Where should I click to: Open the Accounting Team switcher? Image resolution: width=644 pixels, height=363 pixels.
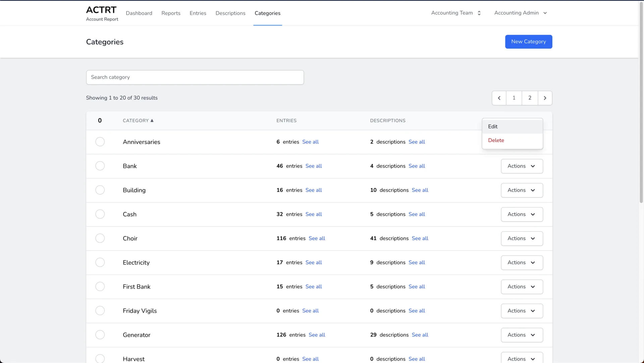[x=456, y=13]
